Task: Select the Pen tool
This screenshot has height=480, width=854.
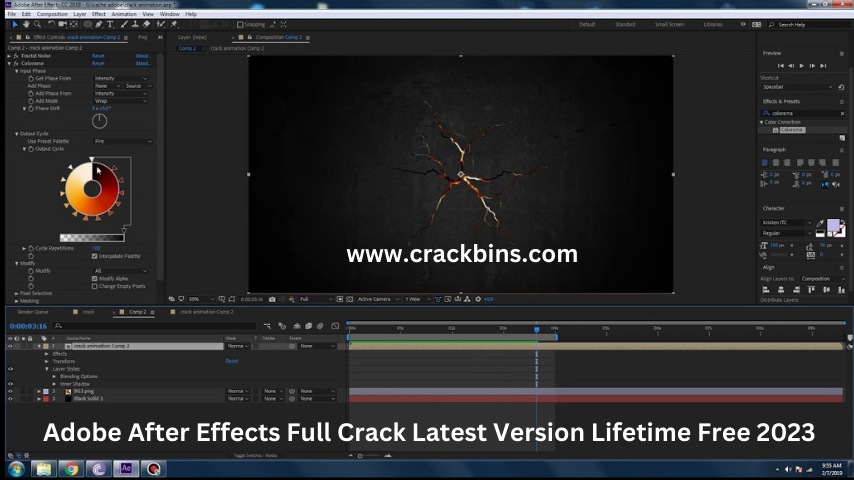Action: [99, 25]
